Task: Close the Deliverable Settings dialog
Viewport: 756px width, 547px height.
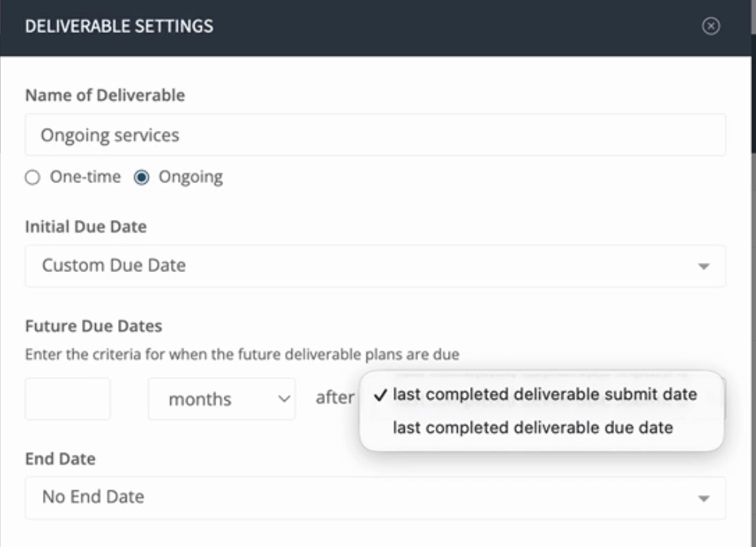Action: point(711,26)
